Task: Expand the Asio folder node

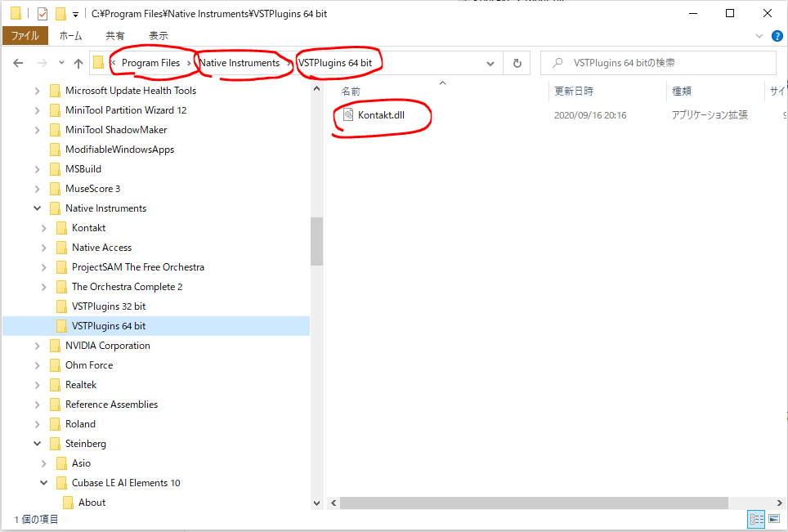Action: point(43,463)
